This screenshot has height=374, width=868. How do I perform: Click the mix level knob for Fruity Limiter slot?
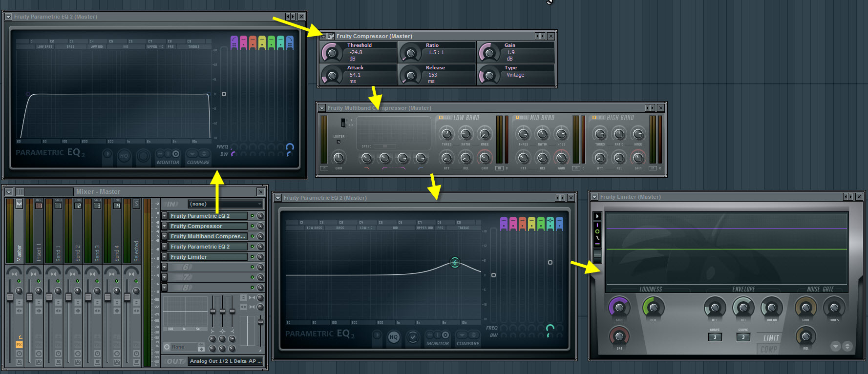point(260,257)
